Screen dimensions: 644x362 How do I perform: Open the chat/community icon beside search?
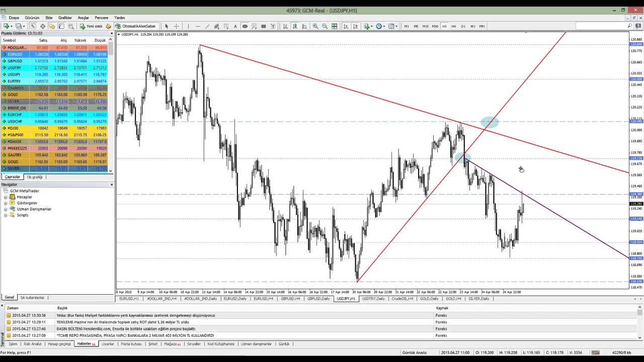coord(638,26)
